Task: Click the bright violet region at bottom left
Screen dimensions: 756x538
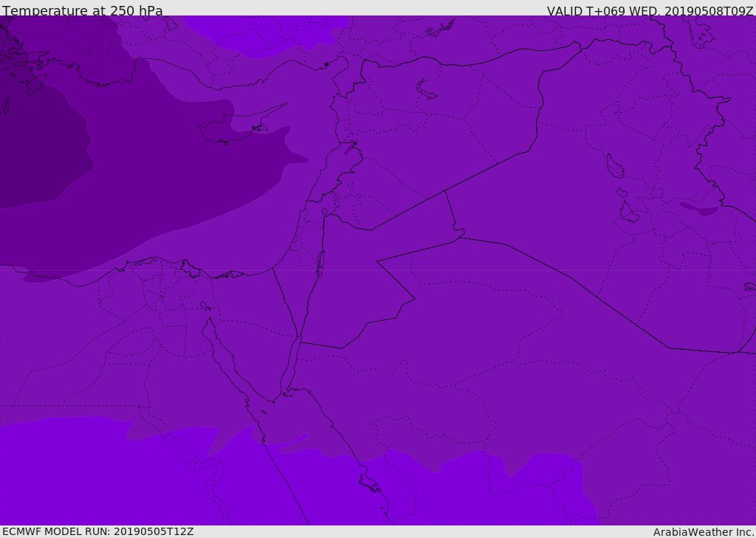Action: coord(74,472)
